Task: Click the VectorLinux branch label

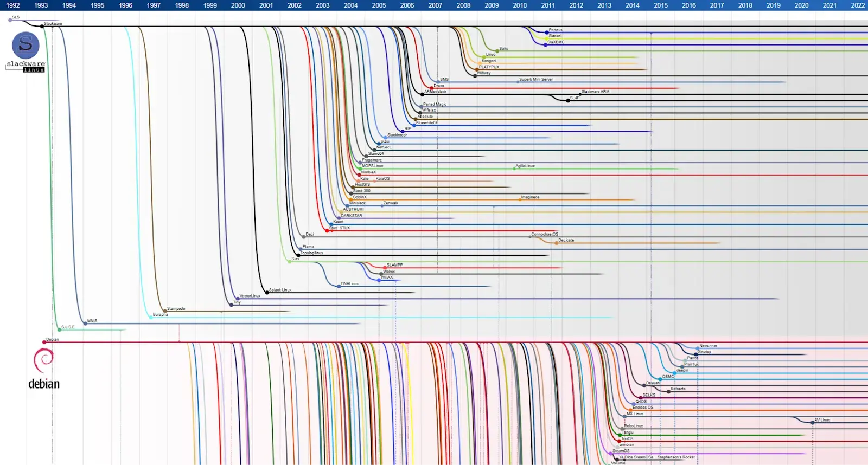Action: click(250, 296)
